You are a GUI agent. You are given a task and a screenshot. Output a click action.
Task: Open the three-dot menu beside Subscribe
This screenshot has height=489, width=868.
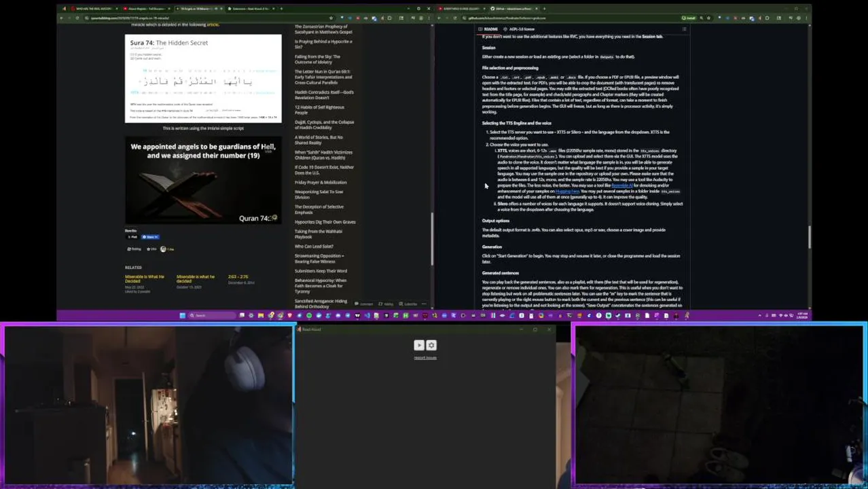[424, 304]
